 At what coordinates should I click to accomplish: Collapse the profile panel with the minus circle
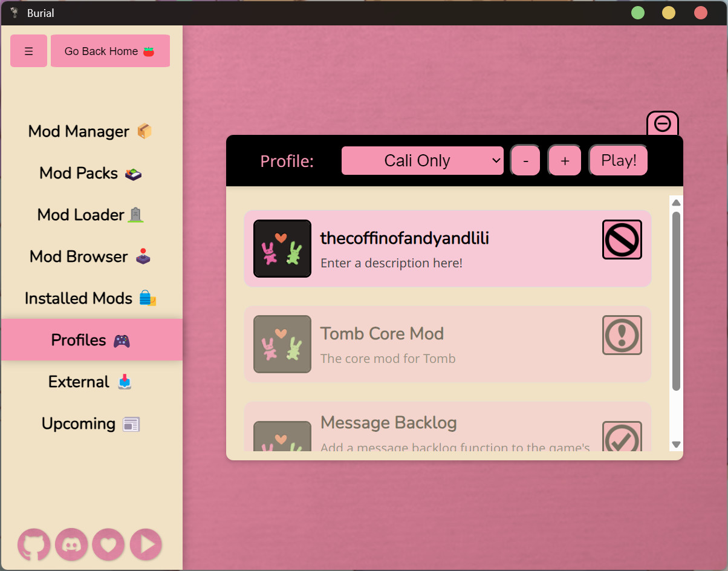[x=662, y=123]
